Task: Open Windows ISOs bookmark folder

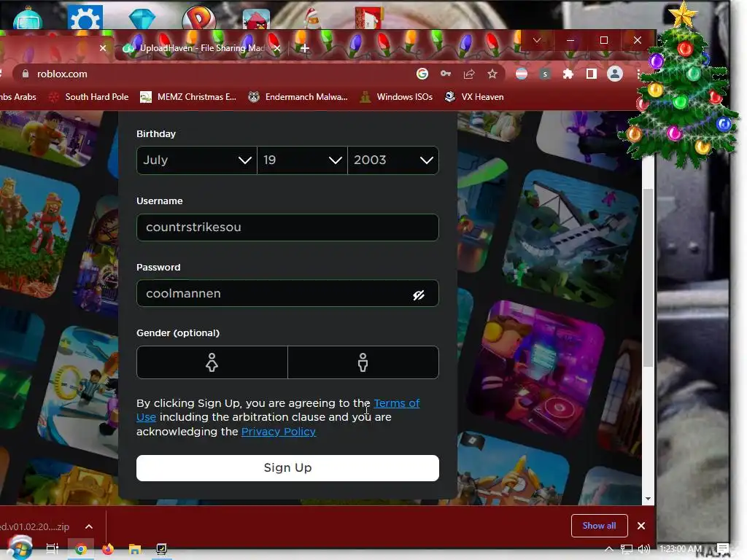Action: (396, 97)
